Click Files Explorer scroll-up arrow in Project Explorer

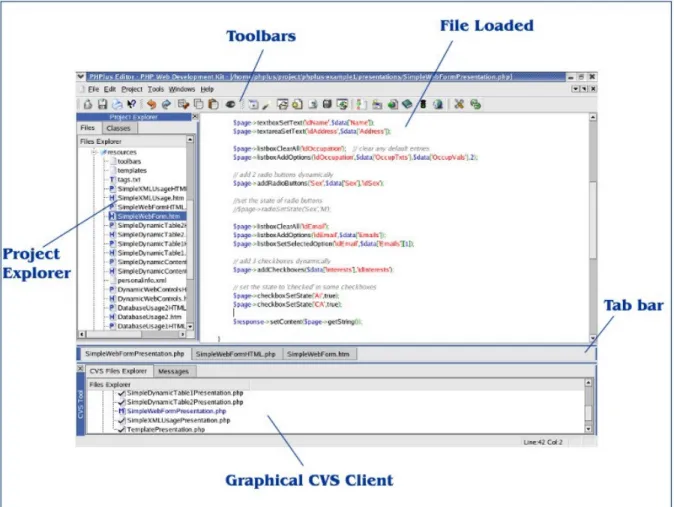(190, 140)
